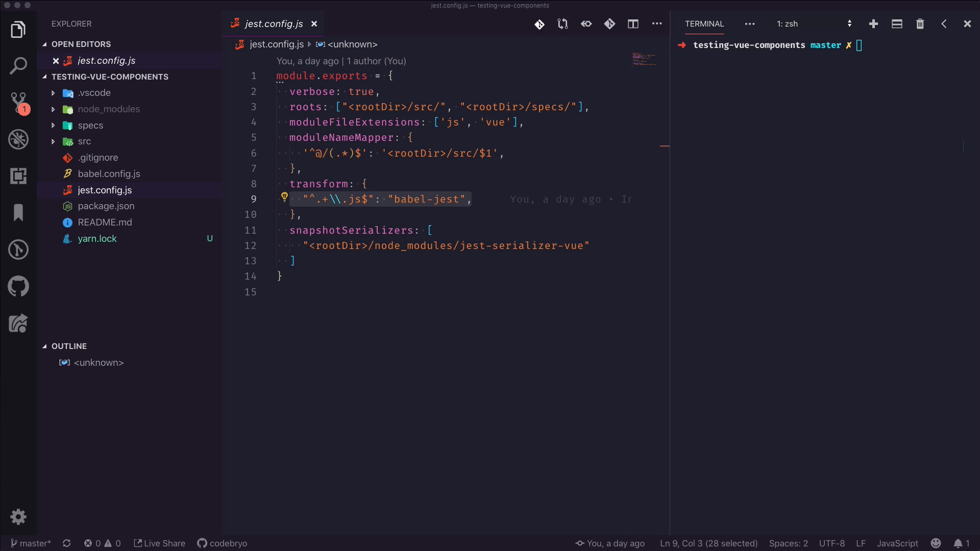The width and height of the screenshot is (980, 551).
Task: Open babel.config.js in explorer
Action: tap(109, 174)
